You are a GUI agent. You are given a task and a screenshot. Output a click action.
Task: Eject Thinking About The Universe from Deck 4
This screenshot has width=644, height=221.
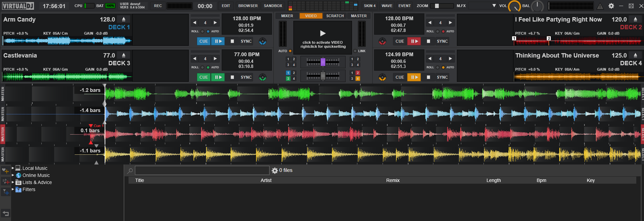point(635,55)
